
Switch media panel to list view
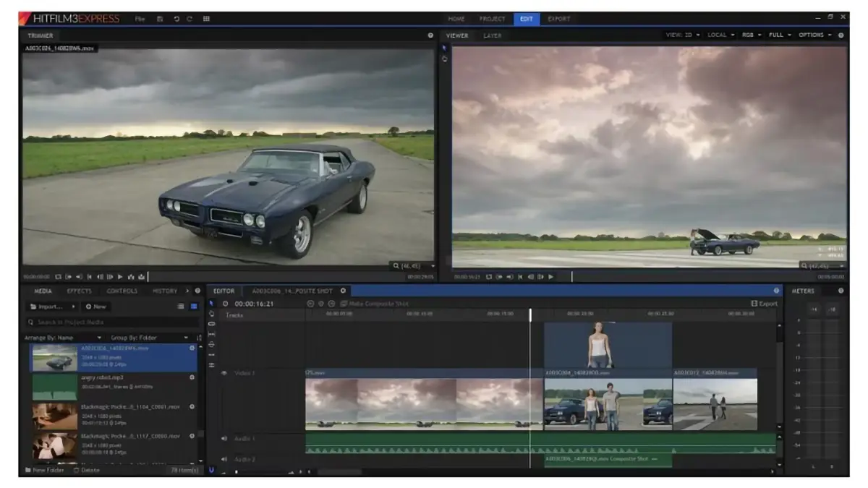[181, 307]
